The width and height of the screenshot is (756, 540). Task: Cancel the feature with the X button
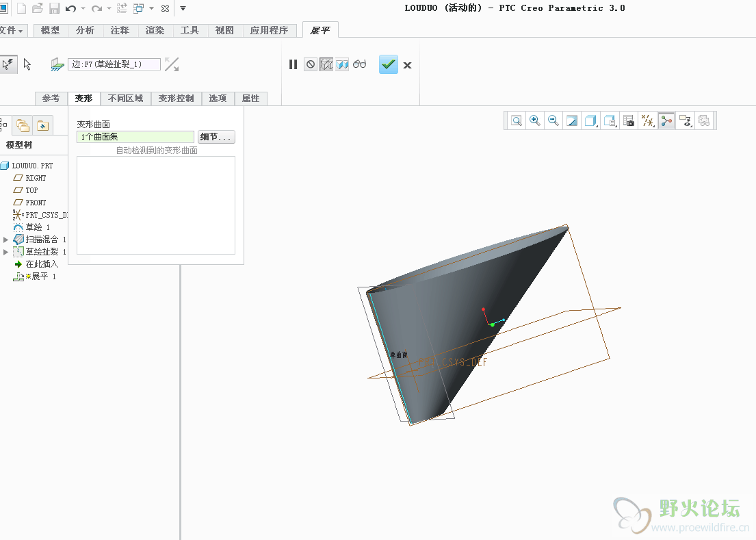point(407,65)
